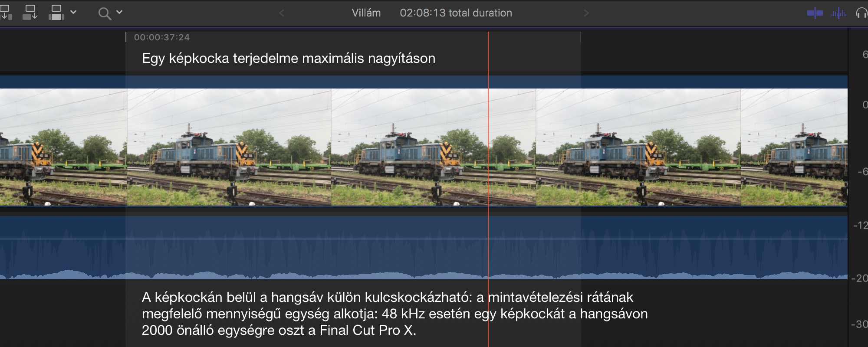The image size is (868, 347).
Task: Click the -20 mark on the audio meter
Action: (x=861, y=278)
